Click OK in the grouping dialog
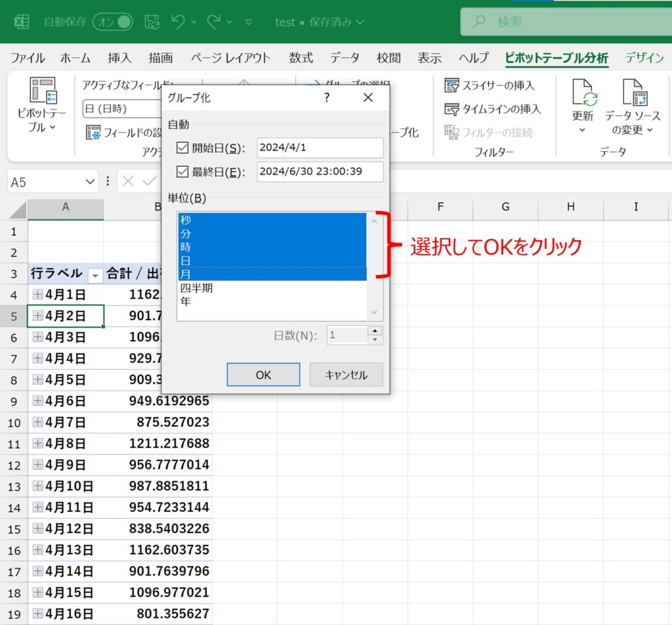The height and width of the screenshot is (625, 672). pos(263,375)
